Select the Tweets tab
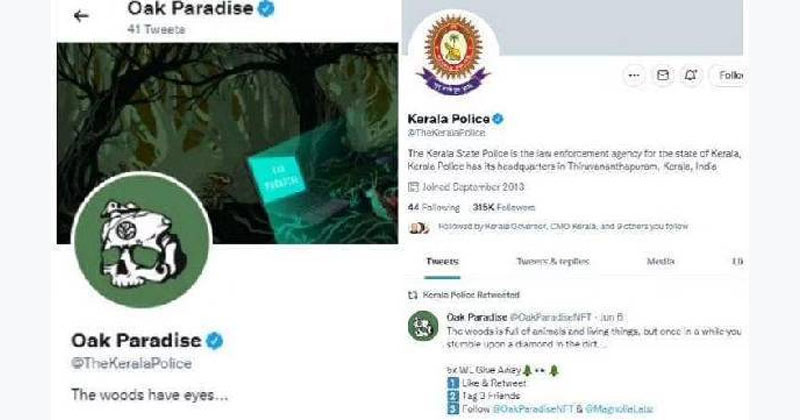This screenshot has height=420, width=800. click(442, 261)
